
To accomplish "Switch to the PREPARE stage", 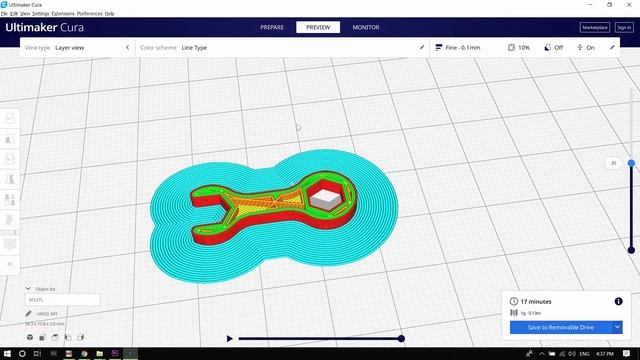I will 272,27.
